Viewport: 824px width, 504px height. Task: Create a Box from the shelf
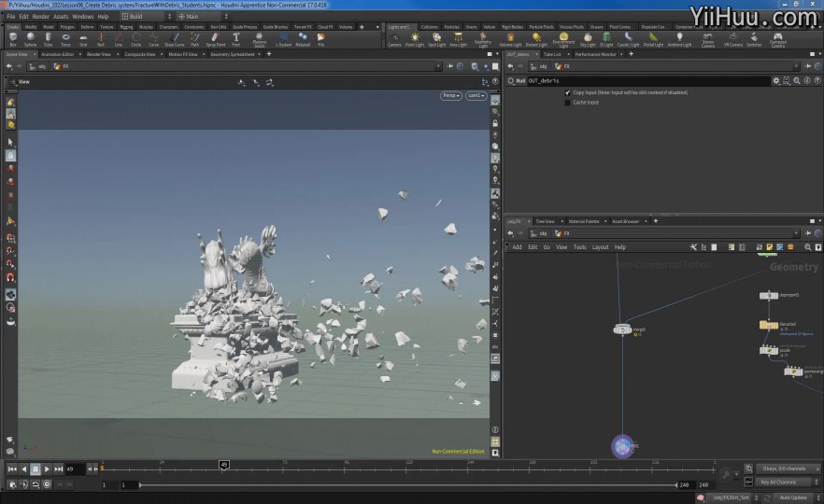(x=13, y=39)
